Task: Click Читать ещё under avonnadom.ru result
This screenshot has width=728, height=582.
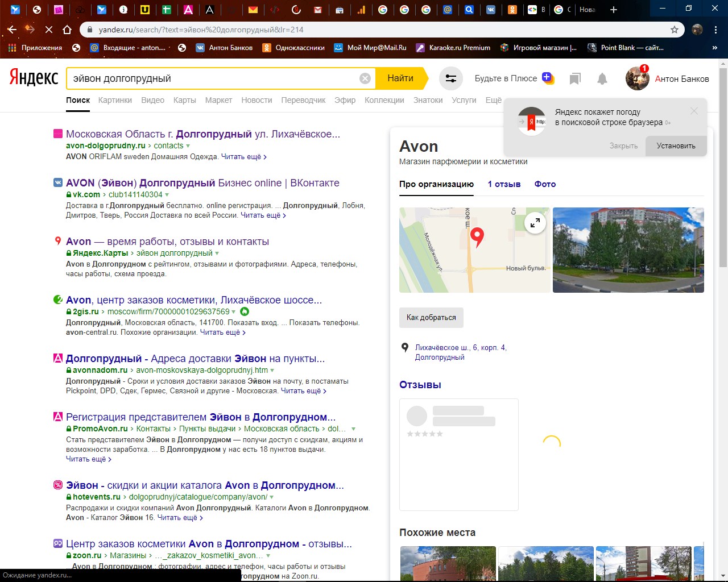Action: coord(303,391)
